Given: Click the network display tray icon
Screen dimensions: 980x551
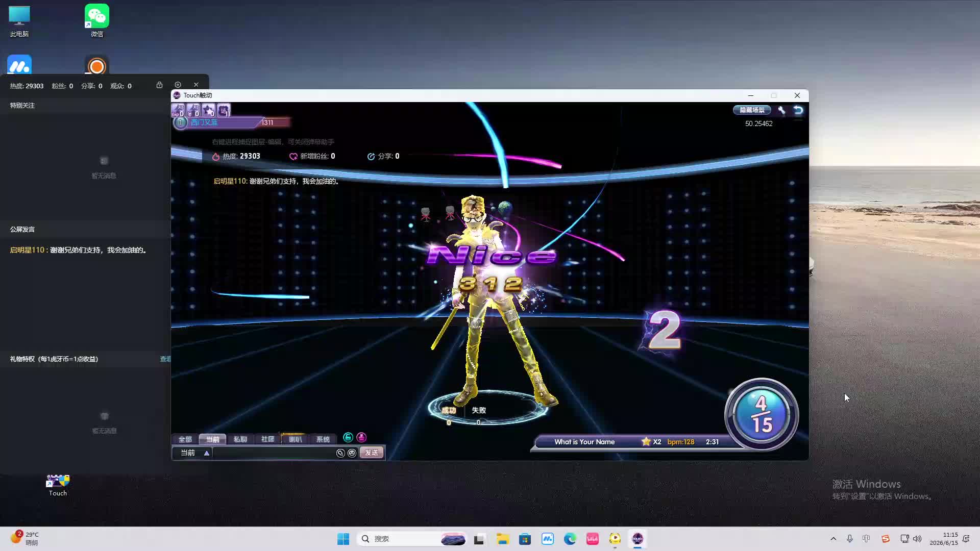Looking at the screenshot, I should [x=904, y=539].
